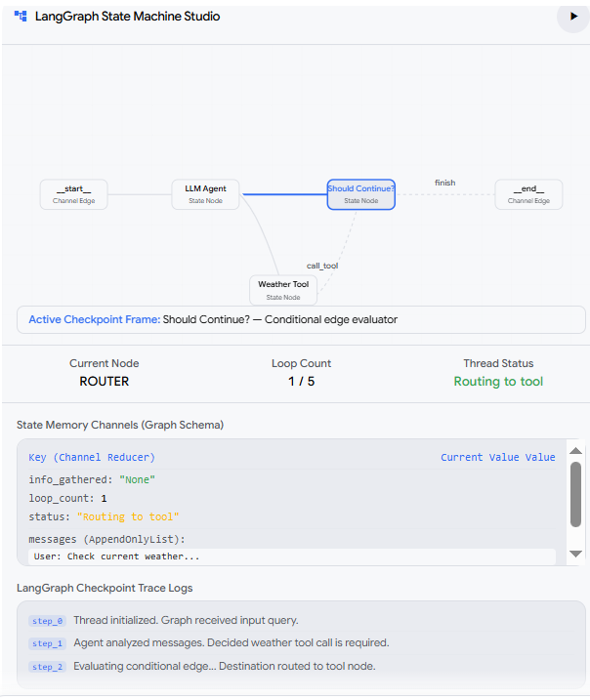Screen dimensions: 590x700
Task: Click the step_1 trace log tag
Action: tap(47, 643)
